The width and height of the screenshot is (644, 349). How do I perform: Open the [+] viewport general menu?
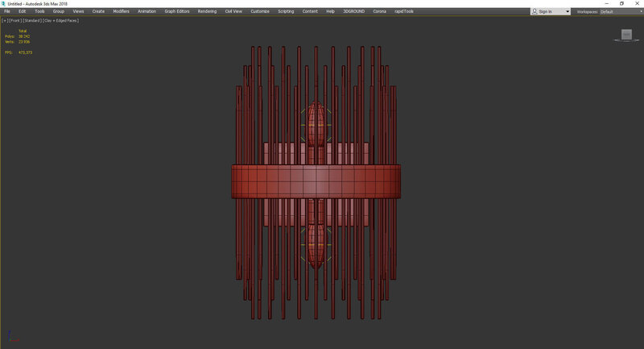4,20
